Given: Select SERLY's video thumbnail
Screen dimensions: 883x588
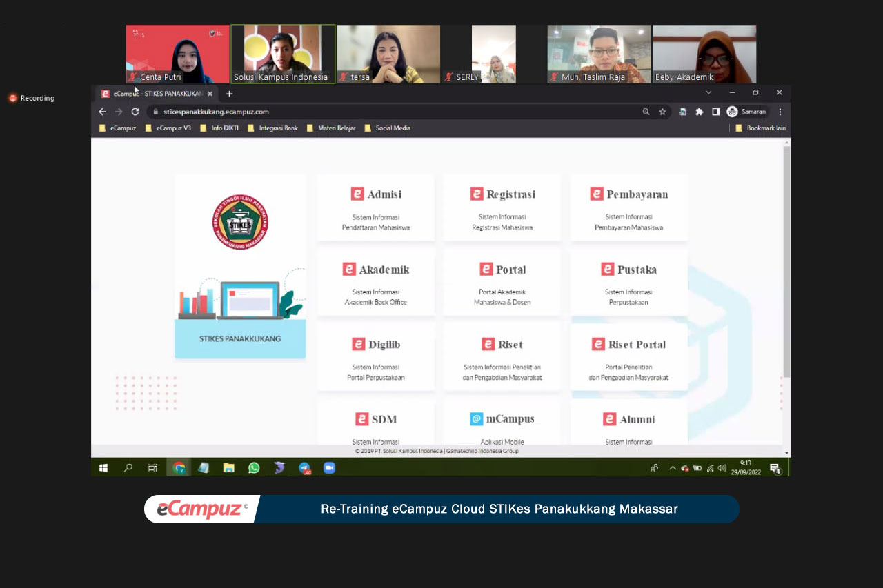Looking at the screenshot, I should (494, 54).
